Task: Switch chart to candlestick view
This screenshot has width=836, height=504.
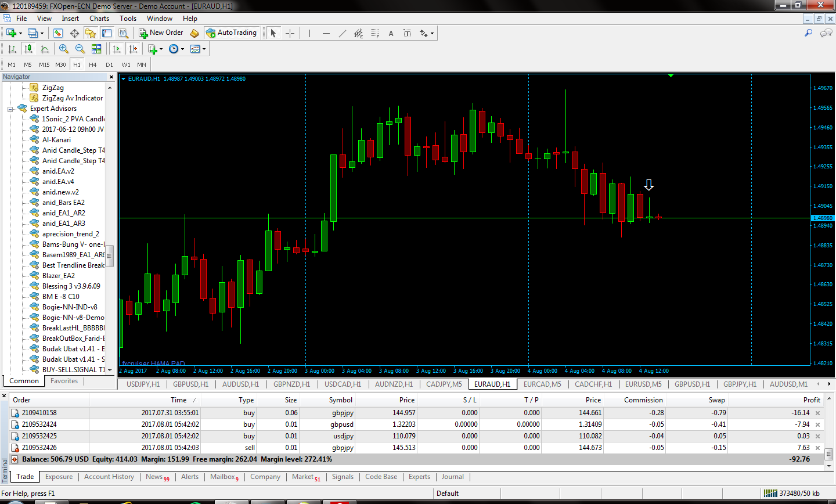Action: (28, 49)
